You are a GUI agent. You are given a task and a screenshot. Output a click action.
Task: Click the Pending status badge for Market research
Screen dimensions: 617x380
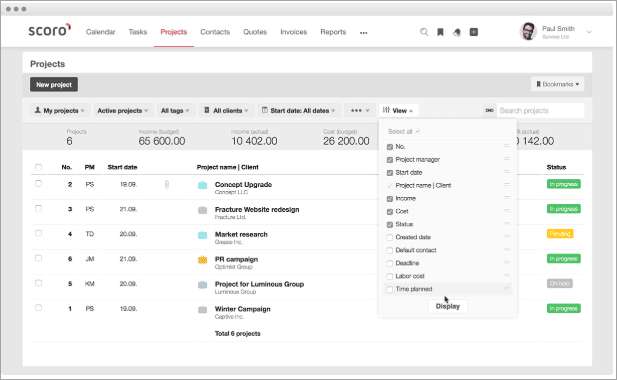pyautogui.click(x=560, y=234)
